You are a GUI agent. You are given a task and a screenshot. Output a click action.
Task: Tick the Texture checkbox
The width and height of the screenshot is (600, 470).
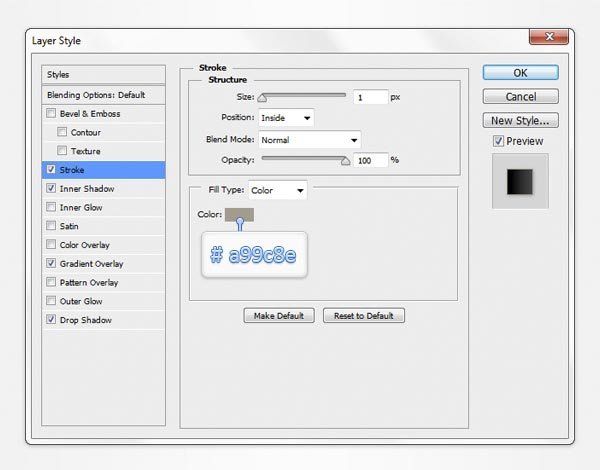point(62,151)
